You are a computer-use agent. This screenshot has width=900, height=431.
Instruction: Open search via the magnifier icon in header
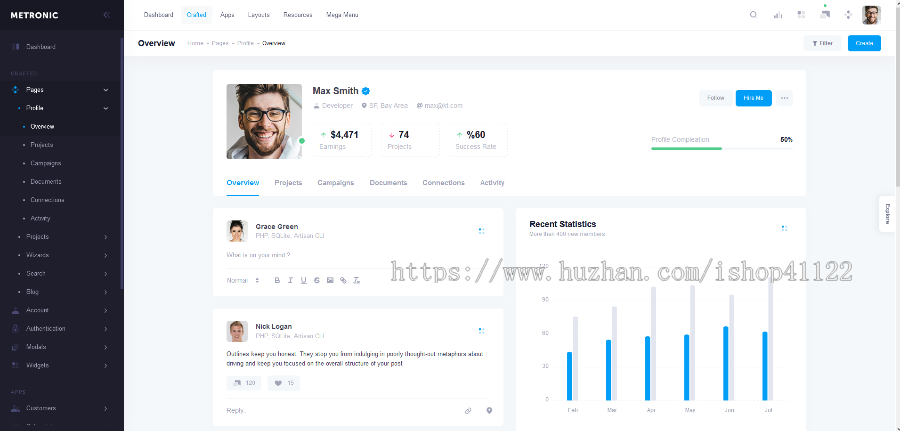click(x=753, y=15)
